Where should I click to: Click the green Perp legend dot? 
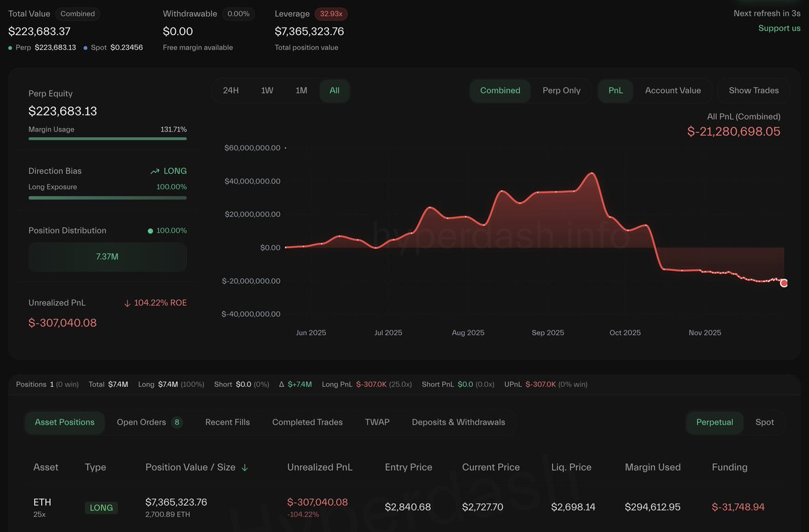click(10, 48)
